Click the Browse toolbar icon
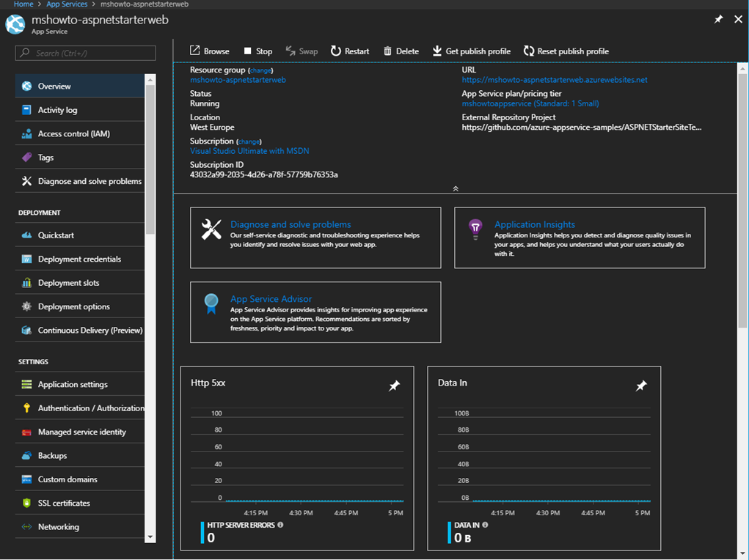The width and height of the screenshot is (749, 560). [194, 51]
